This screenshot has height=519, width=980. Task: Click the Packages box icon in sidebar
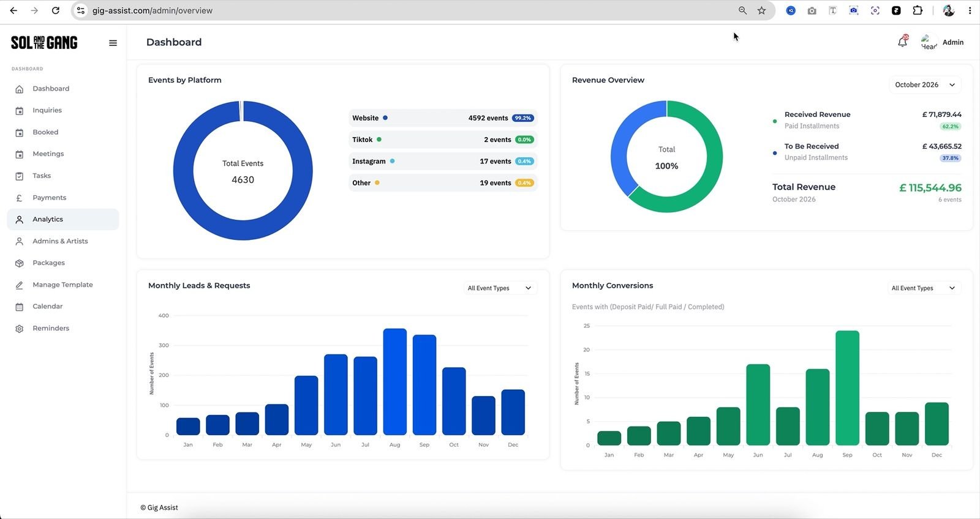pos(20,263)
